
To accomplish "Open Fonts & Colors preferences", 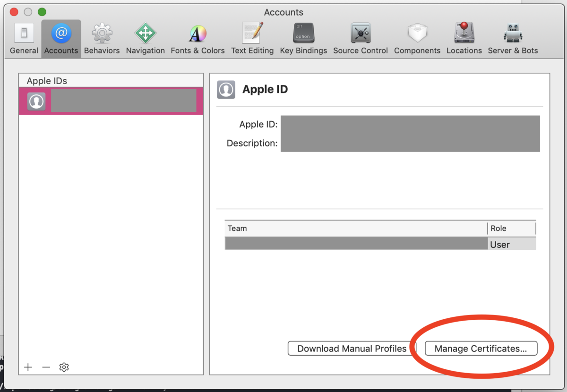I will (x=198, y=38).
